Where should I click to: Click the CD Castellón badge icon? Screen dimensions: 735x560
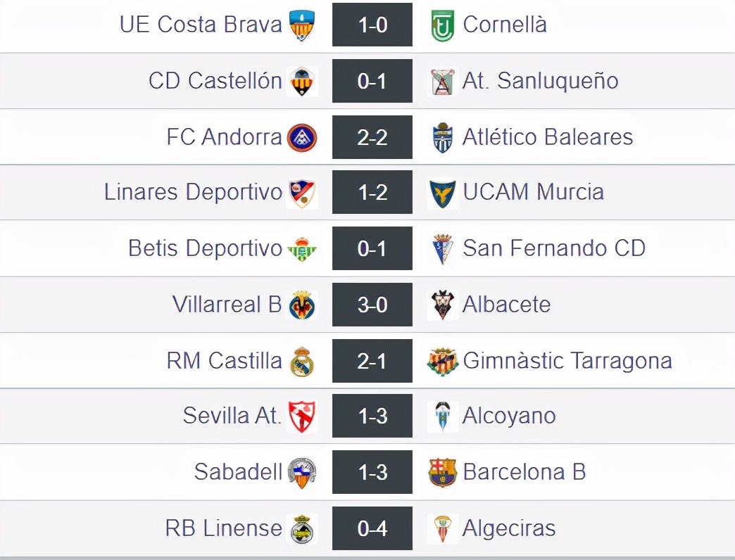coord(302,81)
